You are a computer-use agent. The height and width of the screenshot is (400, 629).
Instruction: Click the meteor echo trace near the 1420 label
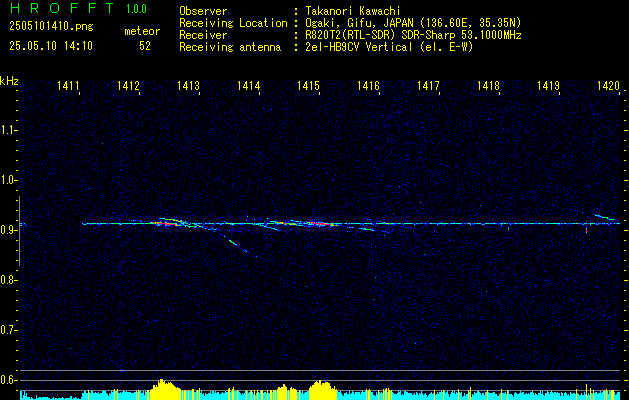(605, 217)
